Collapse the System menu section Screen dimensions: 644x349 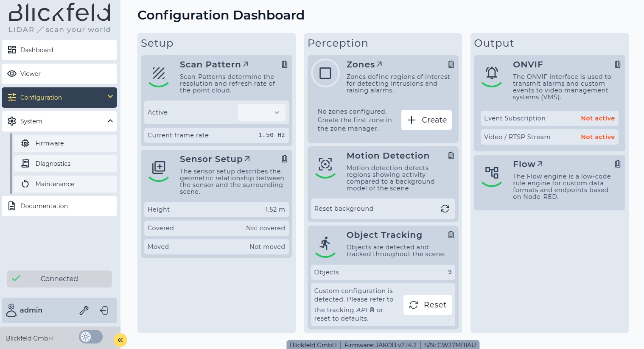(110, 121)
